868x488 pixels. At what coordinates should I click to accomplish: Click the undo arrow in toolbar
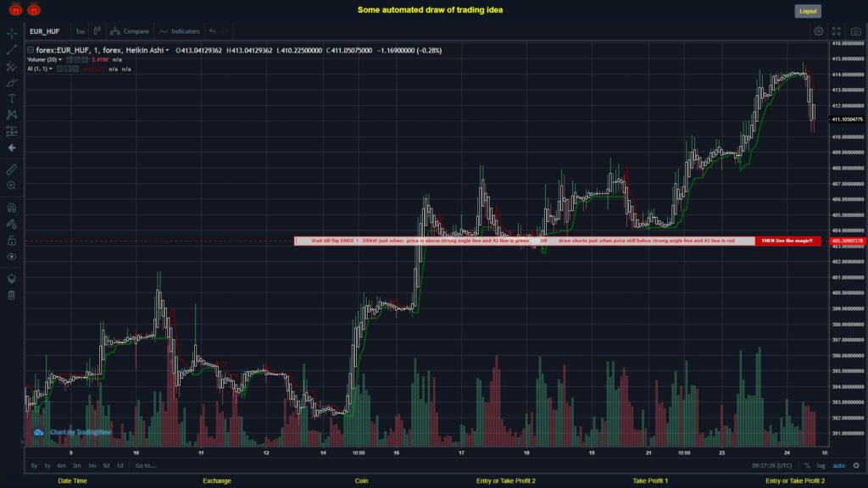click(x=213, y=31)
